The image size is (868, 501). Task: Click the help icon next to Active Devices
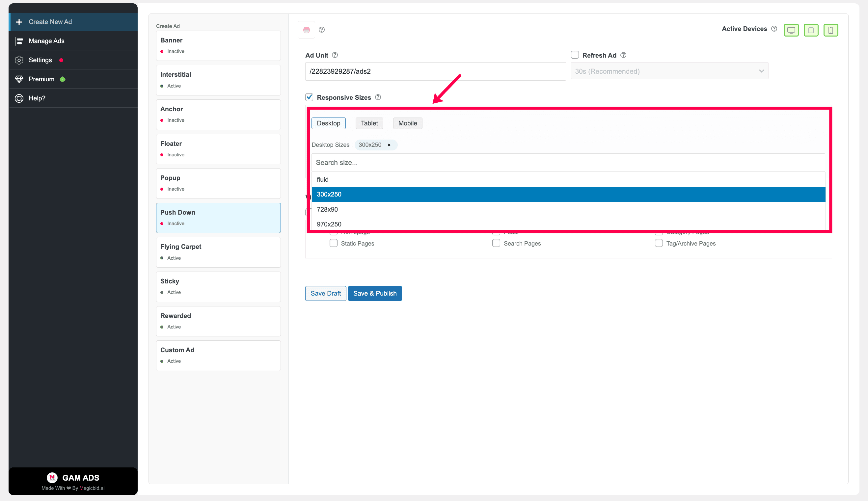click(774, 29)
